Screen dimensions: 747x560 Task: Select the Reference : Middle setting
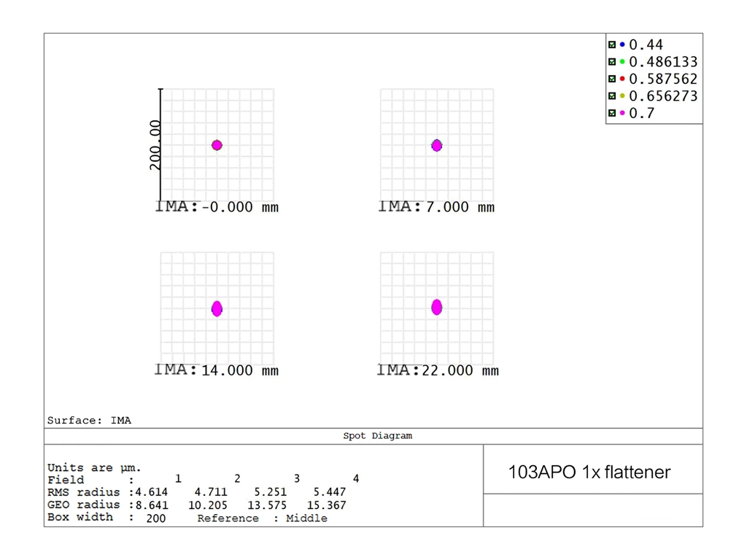262,518
